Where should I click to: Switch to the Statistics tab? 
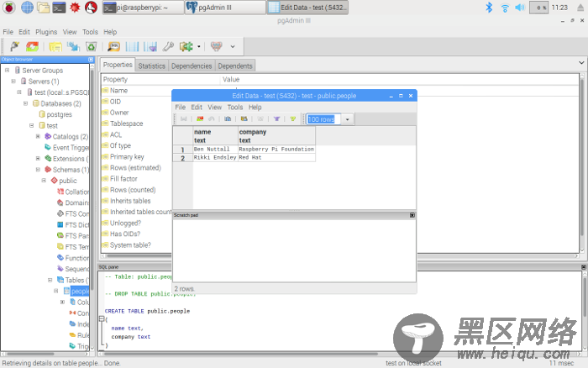(151, 66)
